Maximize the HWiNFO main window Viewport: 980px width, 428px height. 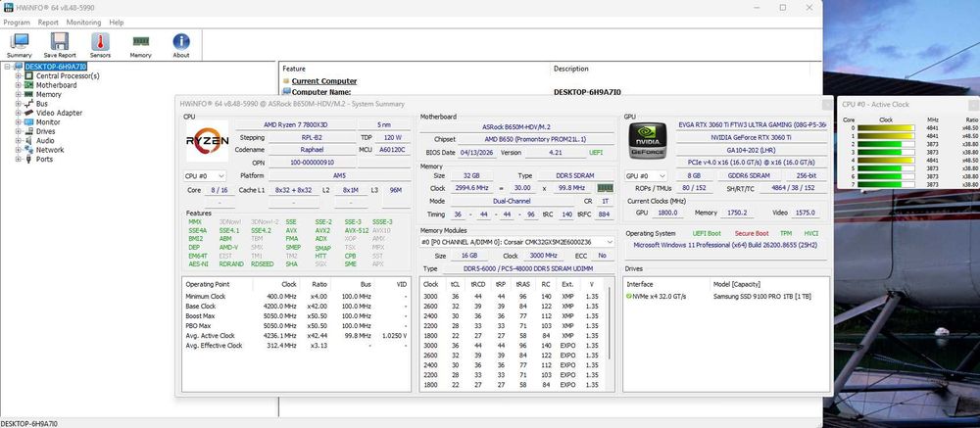[782, 8]
